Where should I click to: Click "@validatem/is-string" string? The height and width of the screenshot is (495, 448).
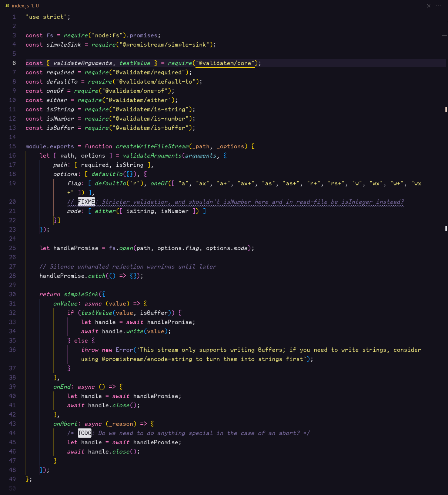pyautogui.click(x=150, y=109)
